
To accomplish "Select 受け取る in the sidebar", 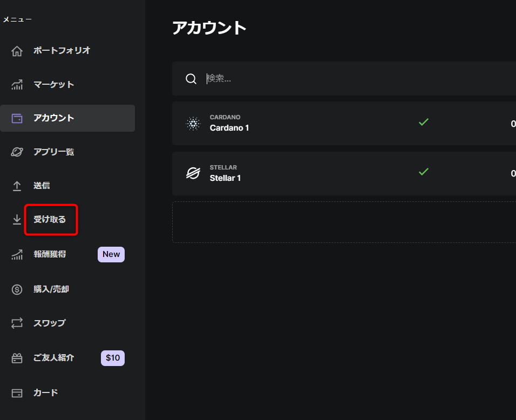I will click(x=50, y=220).
